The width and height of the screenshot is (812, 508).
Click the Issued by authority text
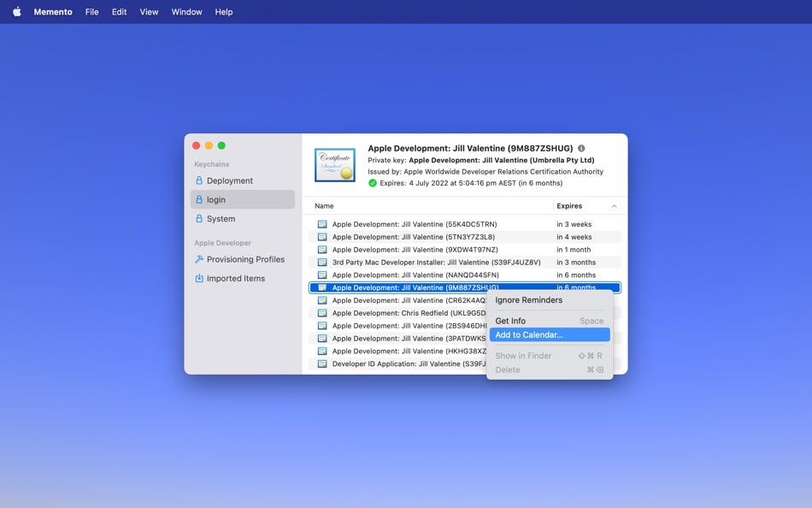pyautogui.click(x=485, y=172)
